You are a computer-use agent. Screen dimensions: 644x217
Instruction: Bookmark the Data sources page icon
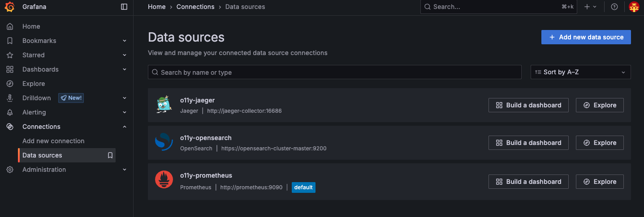coord(110,155)
